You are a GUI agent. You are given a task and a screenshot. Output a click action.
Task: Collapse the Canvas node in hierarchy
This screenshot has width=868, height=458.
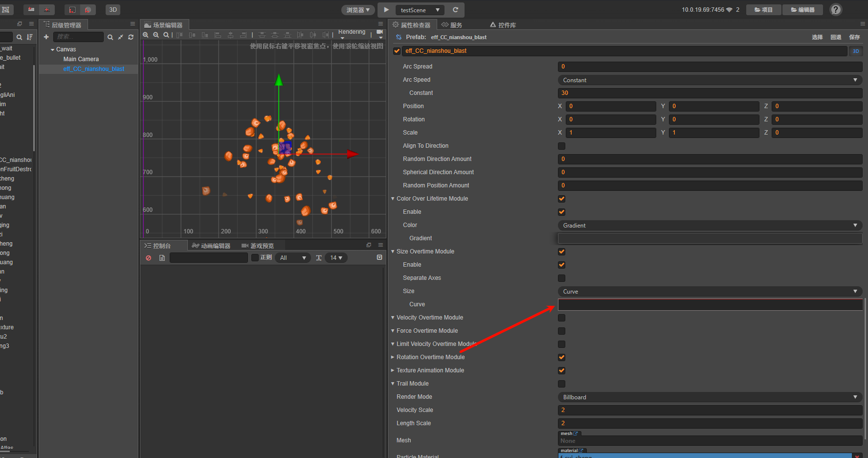click(52, 49)
